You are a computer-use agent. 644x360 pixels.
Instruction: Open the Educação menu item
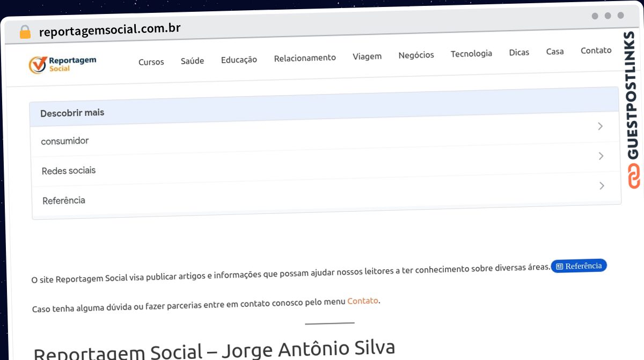pyautogui.click(x=239, y=60)
